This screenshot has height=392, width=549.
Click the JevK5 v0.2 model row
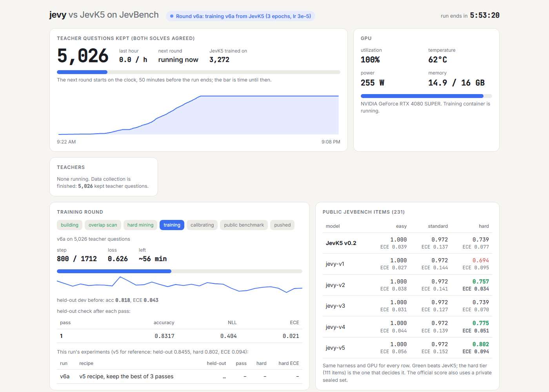(407, 243)
